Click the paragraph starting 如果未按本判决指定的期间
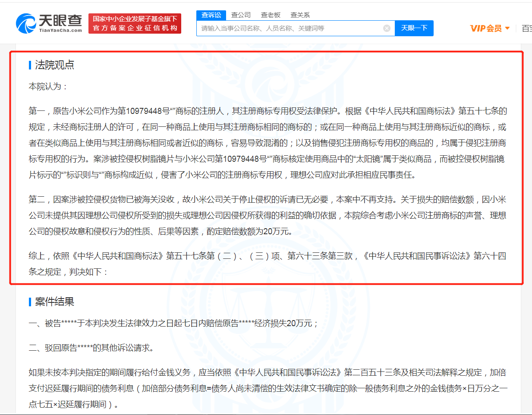This screenshot has height=415, width=532. coord(268,388)
